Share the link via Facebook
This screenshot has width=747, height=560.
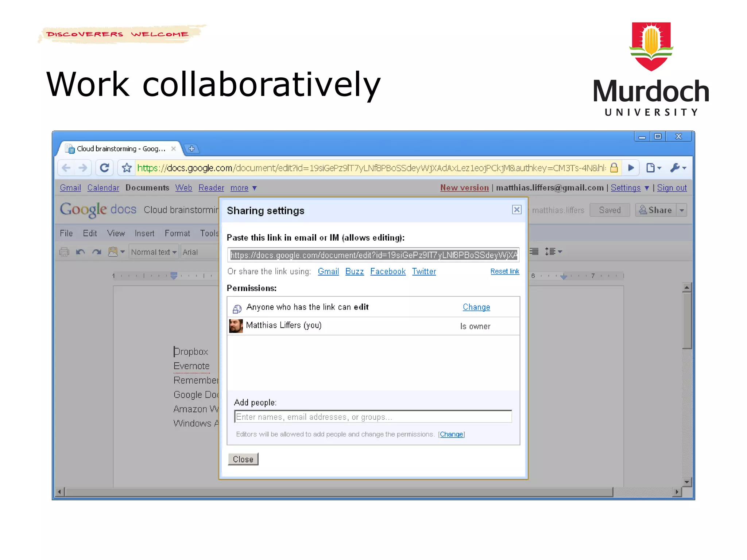(x=388, y=271)
